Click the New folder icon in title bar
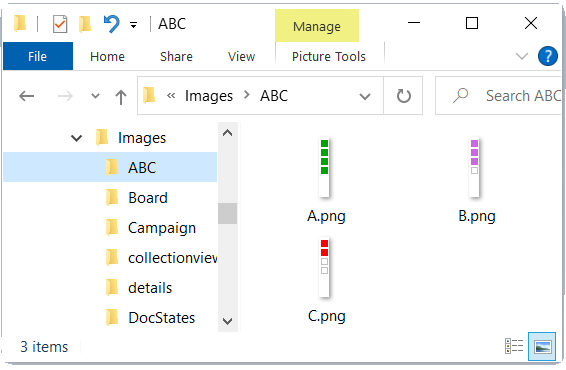Screen dimensions: 566x370 (85, 24)
